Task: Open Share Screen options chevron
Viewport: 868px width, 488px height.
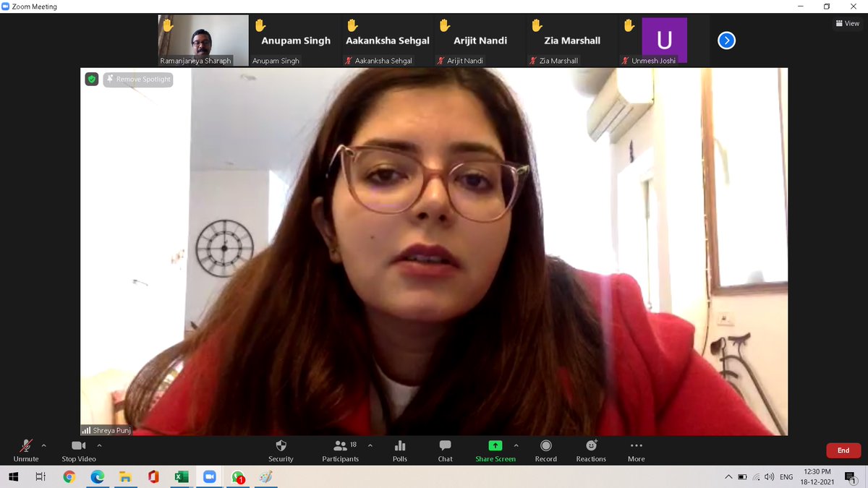Action: tap(516, 445)
